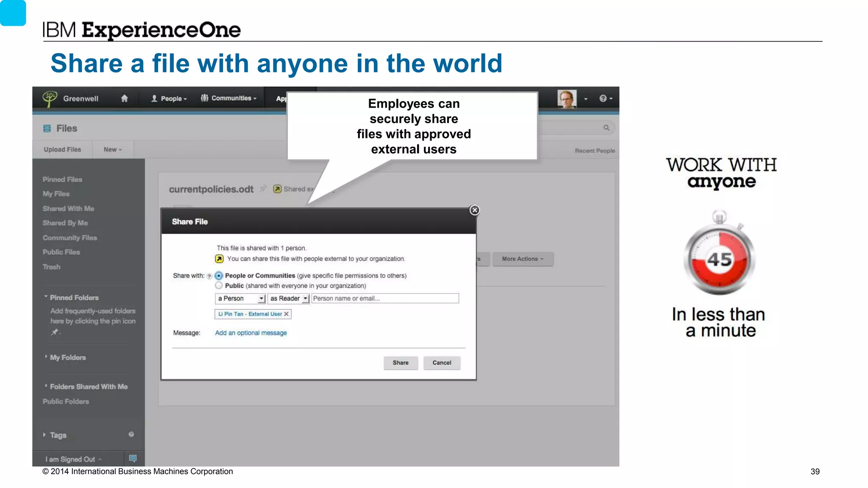Screen dimensions: 868x488
Task: Click the search magnifier icon
Action: pos(606,128)
